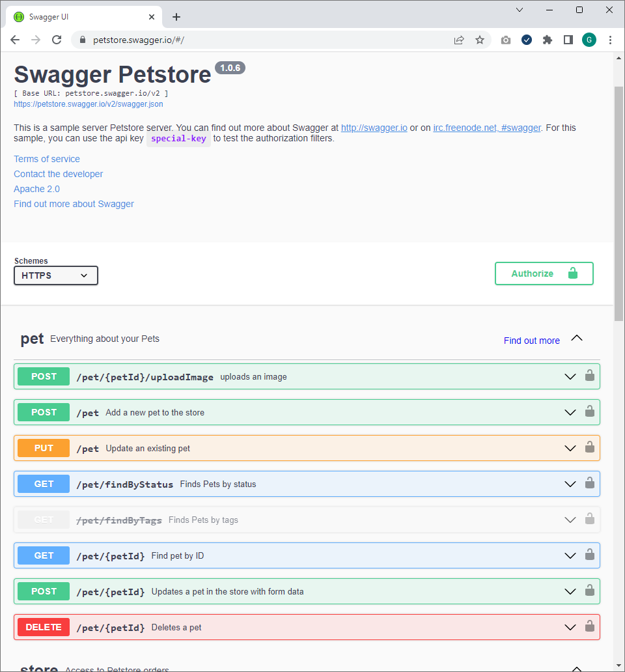Click Find out more link in pet section
Screen dimensions: 625x672
click(x=532, y=341)
